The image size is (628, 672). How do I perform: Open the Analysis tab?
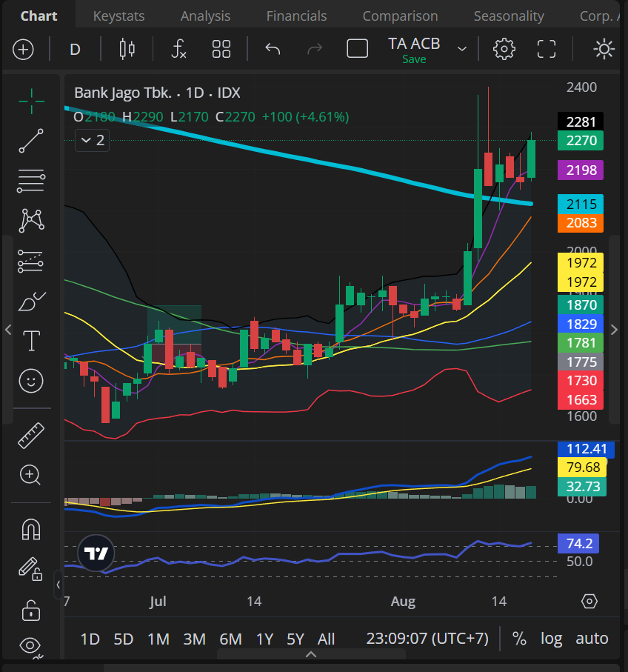[x=205, y=16]
